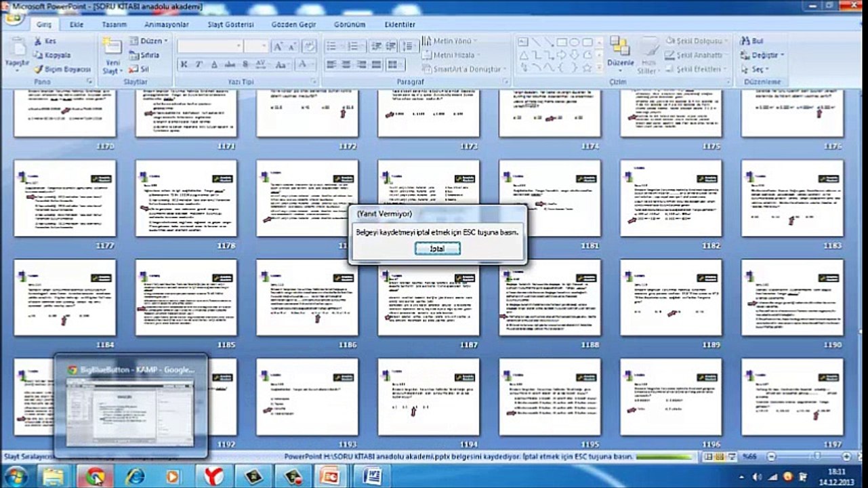Image resolution: width=868 pixels, height=488 pixels.
Task: Click the Office button
Action: (12, 18)
